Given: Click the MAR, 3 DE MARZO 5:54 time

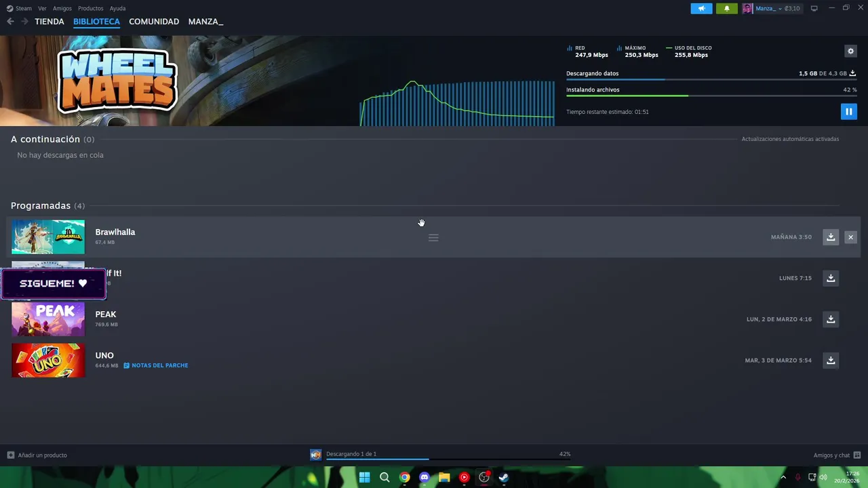Looking at the screenshot, I should 778,360.
